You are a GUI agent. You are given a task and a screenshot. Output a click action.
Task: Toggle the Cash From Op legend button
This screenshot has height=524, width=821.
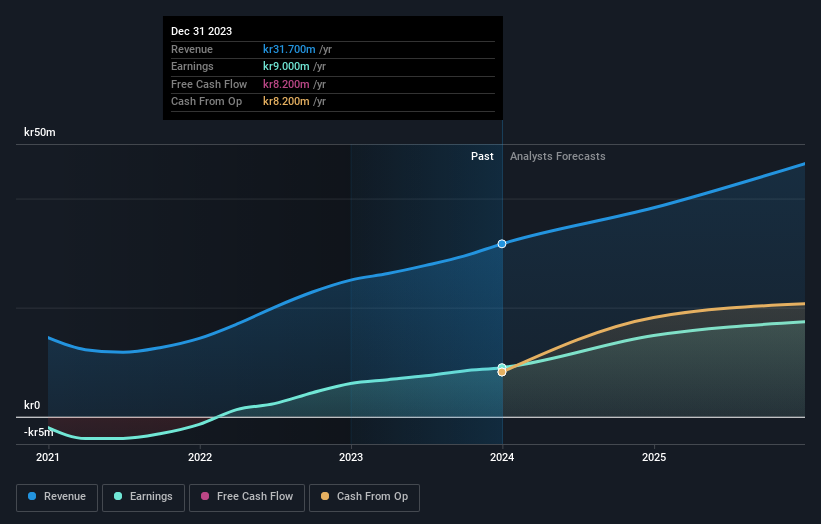[364, 497]
